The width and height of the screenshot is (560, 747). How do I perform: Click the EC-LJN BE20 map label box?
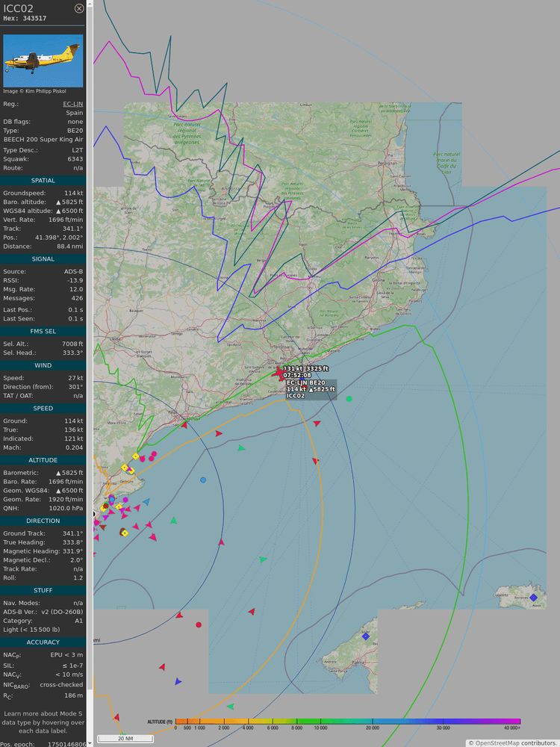click(311, 389)
